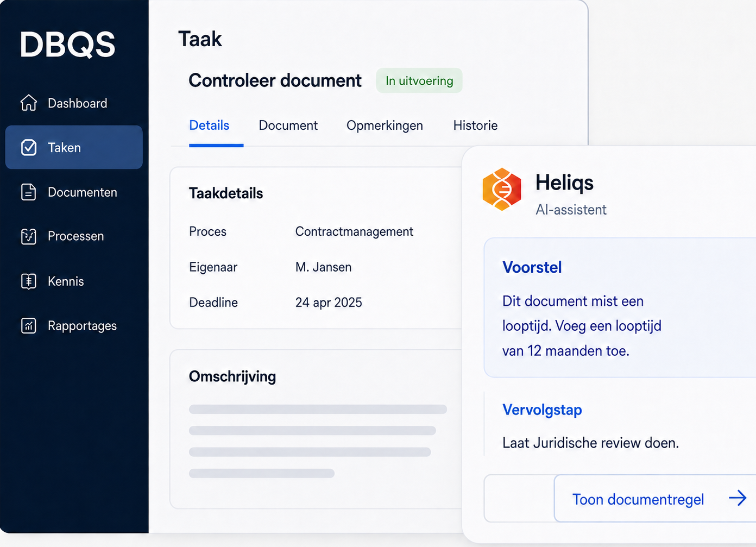This screenshot has width=756, height=547.
Task: Open Dashboard in the sidebar
Action: (74, 103)
